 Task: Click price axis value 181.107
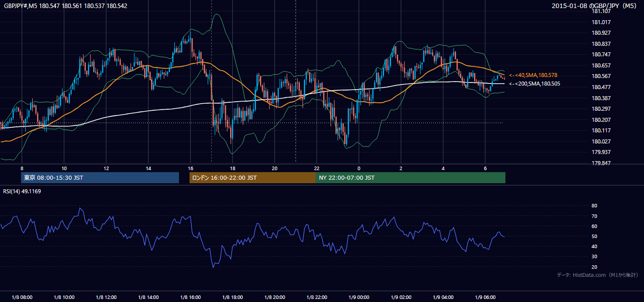coord(601,11)
